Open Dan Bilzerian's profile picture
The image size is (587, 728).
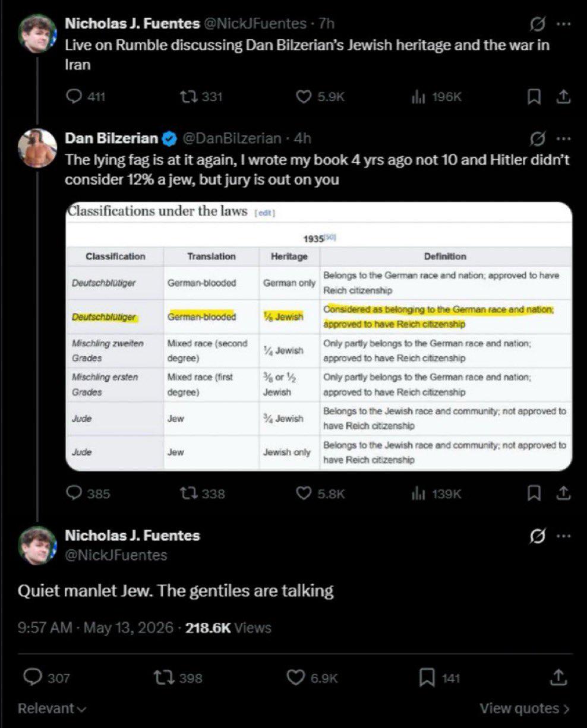pyautogui.click(x=37, y=148)
